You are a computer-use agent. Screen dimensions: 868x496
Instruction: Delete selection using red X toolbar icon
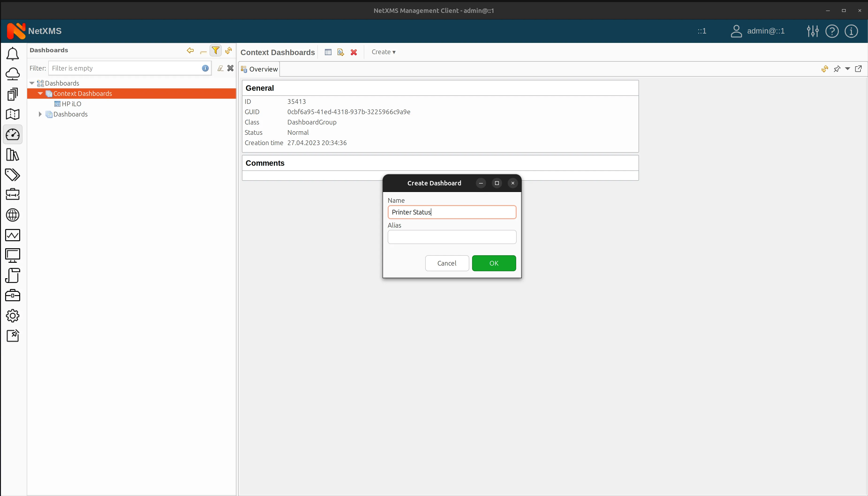pyautogui.click(x=354, y=52)
